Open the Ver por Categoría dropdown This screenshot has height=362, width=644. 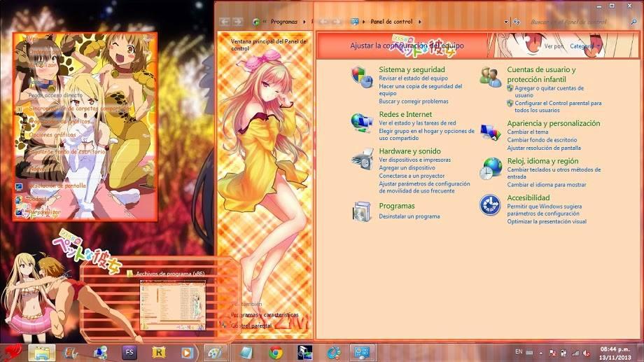point(586,46)
